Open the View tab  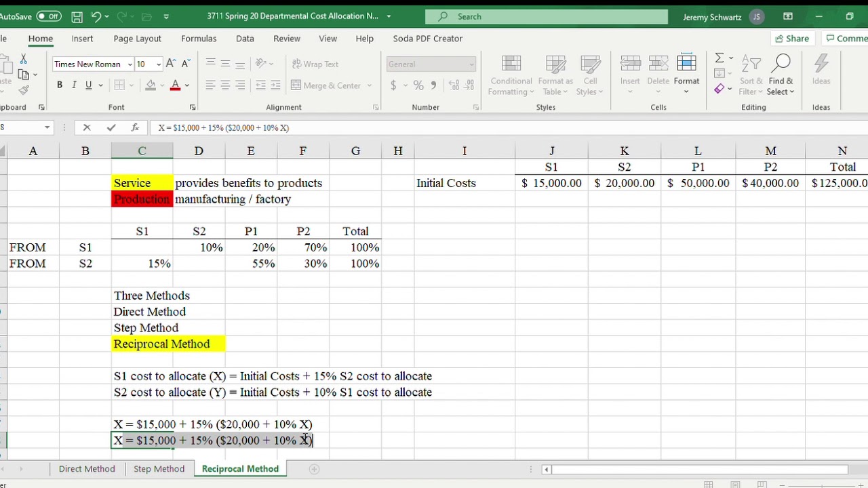328,39
